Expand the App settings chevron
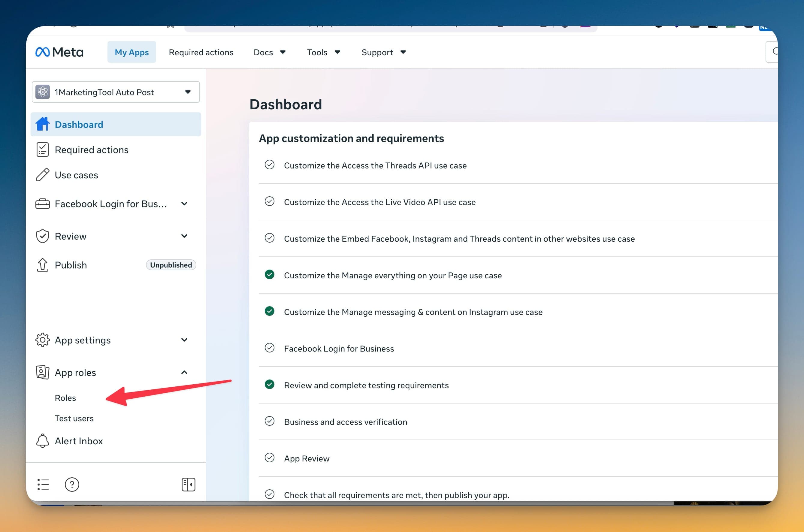 coord(184,340)
